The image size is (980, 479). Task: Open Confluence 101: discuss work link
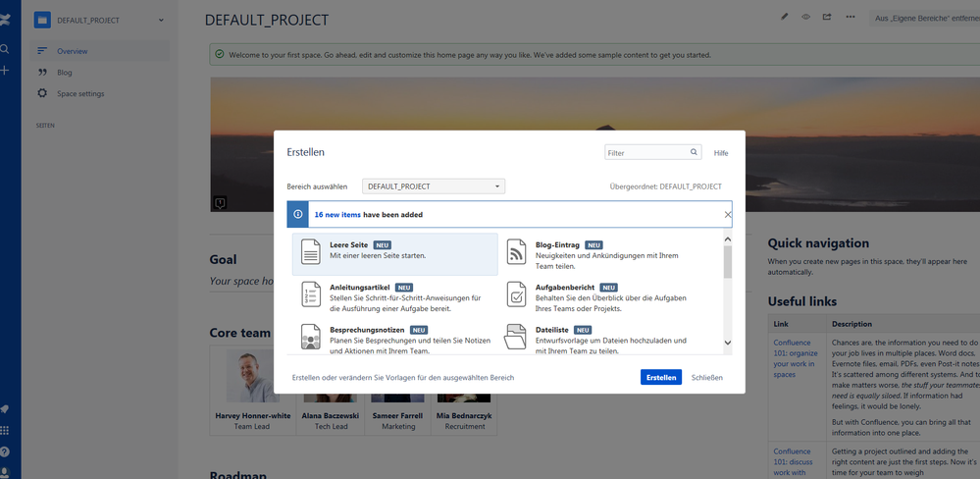click(794, 461)
